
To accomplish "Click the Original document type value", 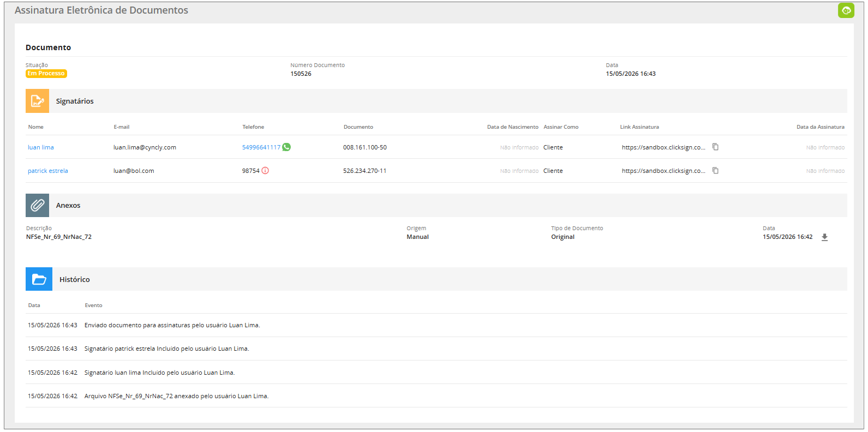I will pos(563,237).
